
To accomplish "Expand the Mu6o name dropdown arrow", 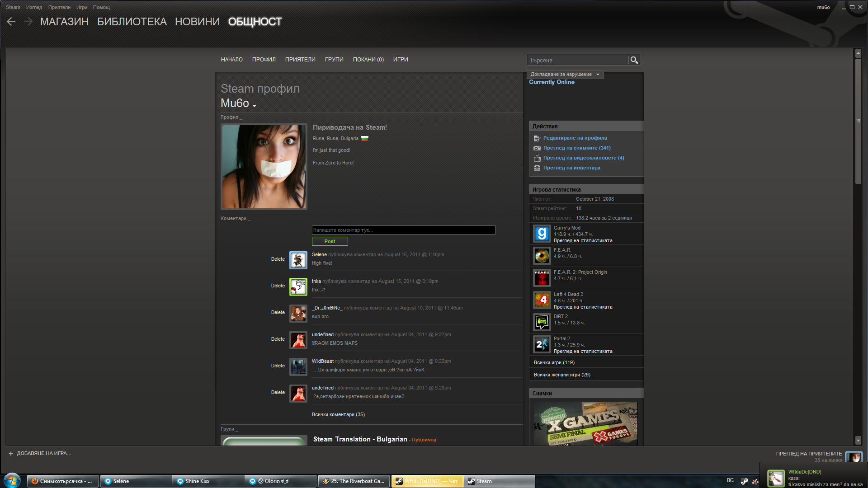I will (255, 106).
